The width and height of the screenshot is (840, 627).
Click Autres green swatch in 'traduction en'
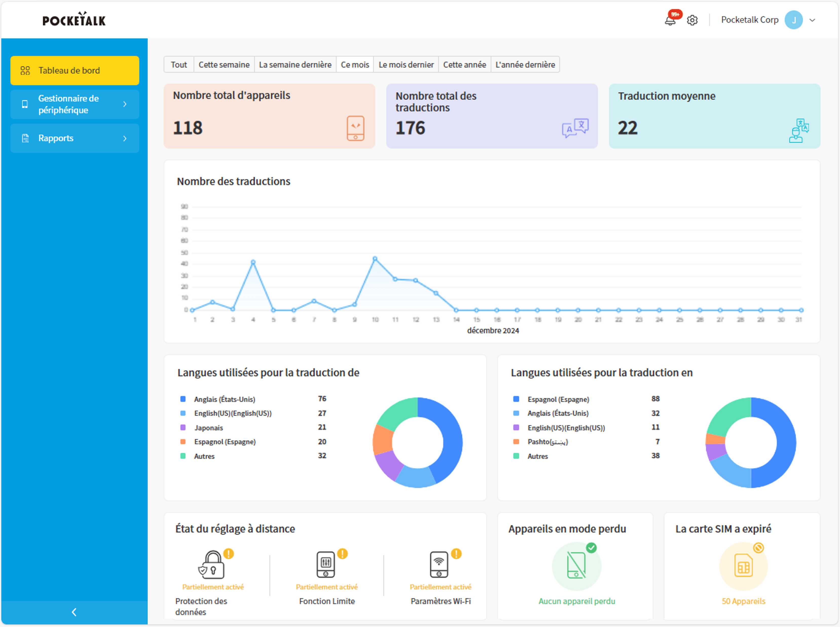click(516, 456)
